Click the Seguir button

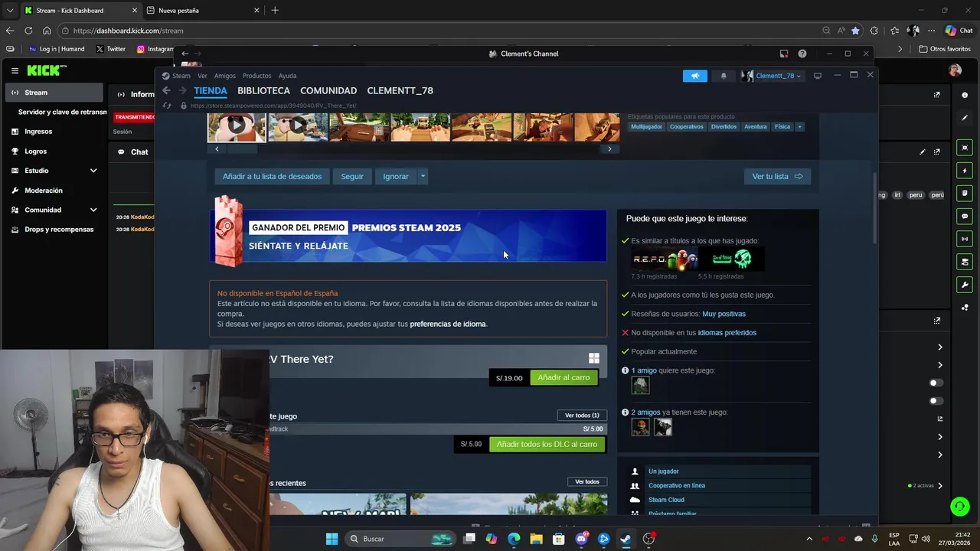pyautogui.click(x=352, y=176)
